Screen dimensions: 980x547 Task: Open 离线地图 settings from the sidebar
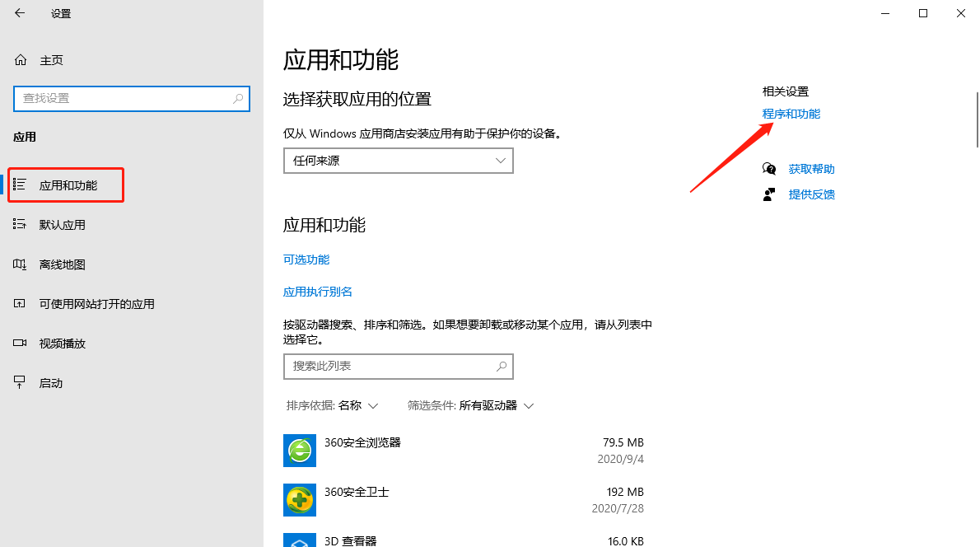tap(19, 264)
